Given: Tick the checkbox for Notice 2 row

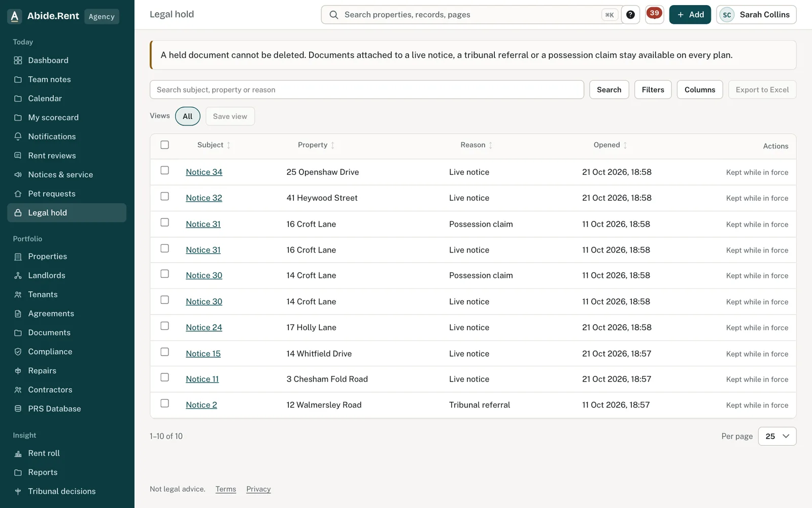Looking at the screenshot, I should 164,403.
